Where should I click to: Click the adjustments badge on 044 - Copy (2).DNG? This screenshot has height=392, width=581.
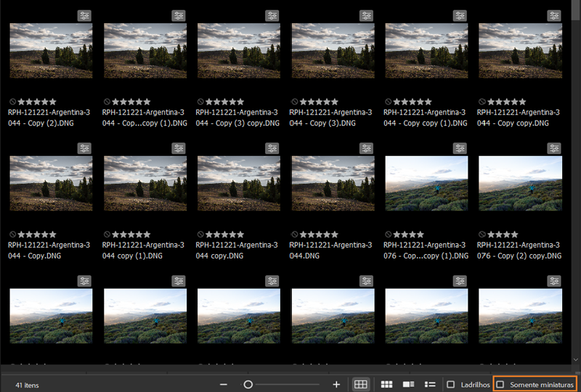pos(84,15)
